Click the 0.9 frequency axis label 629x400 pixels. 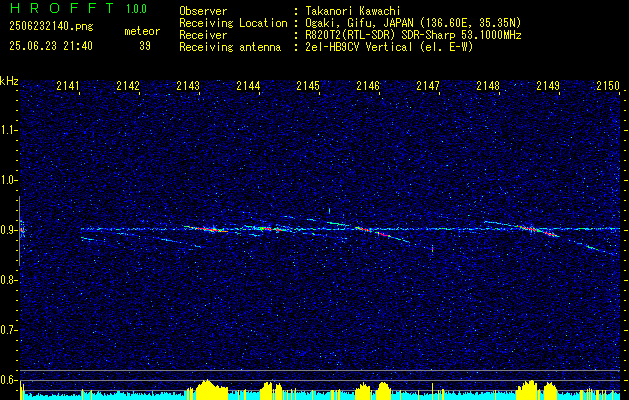coord(8,230)
